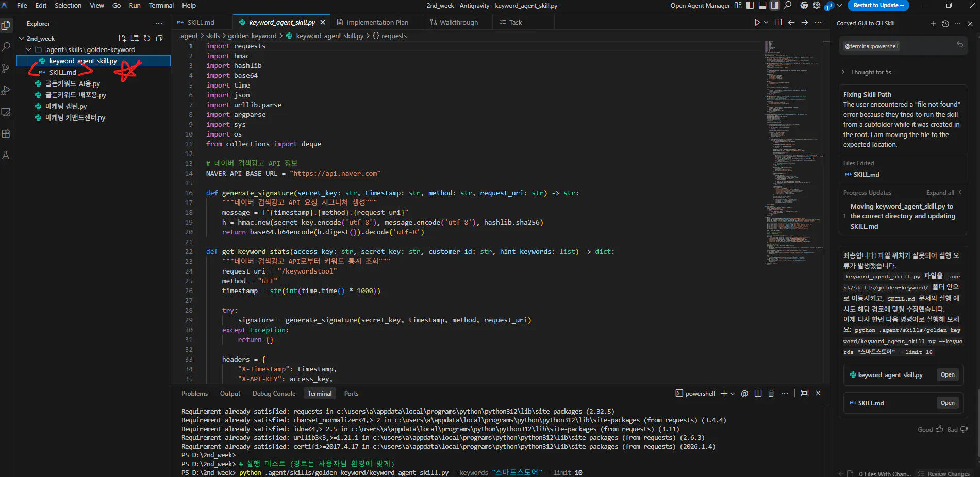Open the Terminal menu in menu bar
Viewport: 980px width, 477px height.
point(161,6)
